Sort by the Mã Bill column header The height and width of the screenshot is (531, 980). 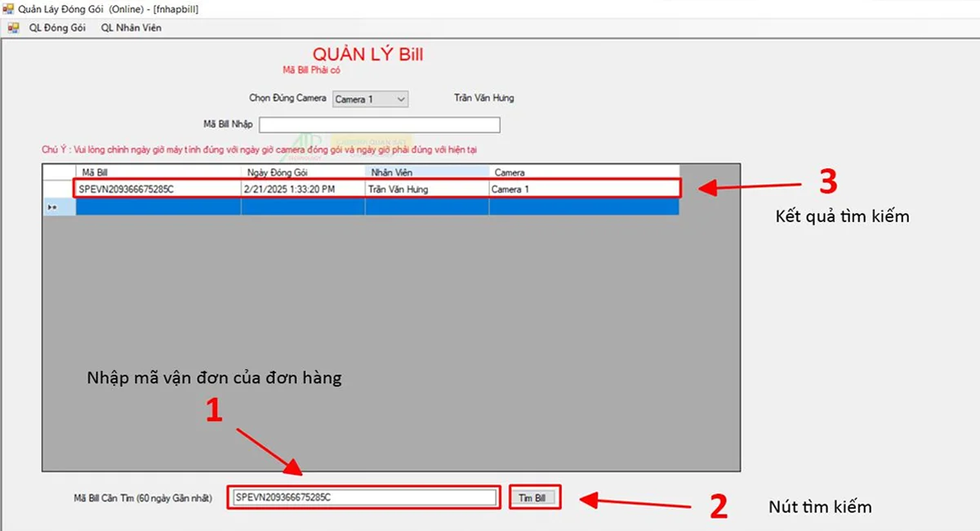tap(158, 172)
